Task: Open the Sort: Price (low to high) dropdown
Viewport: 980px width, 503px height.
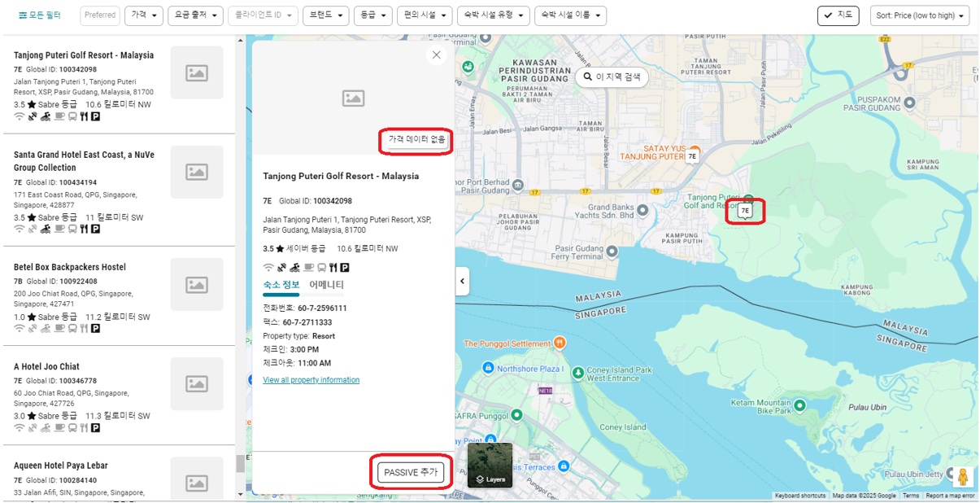Action: [x=920, y=15]
